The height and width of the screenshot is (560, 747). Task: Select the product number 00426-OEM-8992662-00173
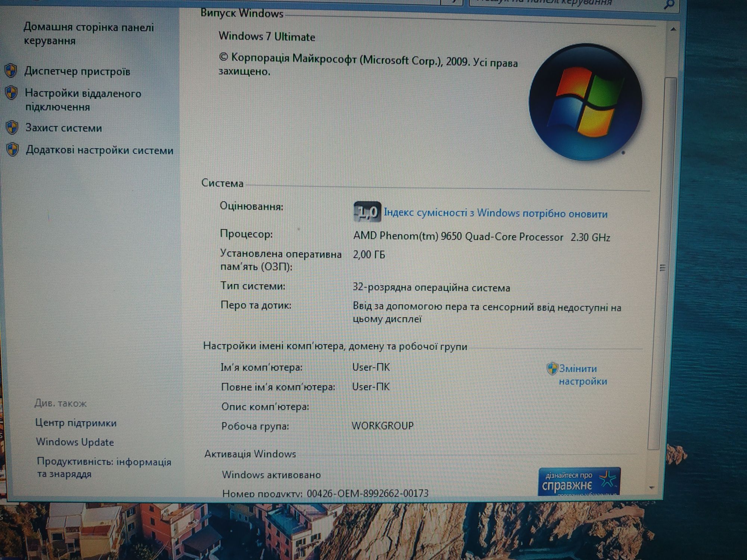coord(368,493)
